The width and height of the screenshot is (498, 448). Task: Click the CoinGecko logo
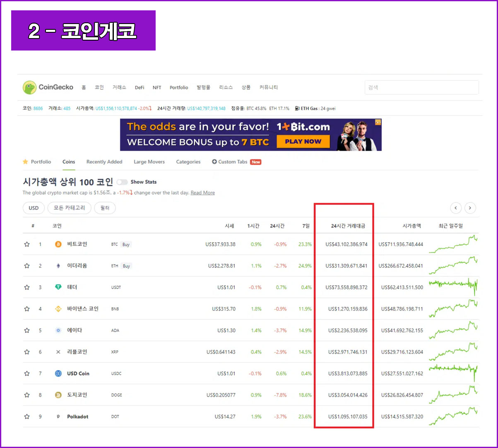coord(48,87)
